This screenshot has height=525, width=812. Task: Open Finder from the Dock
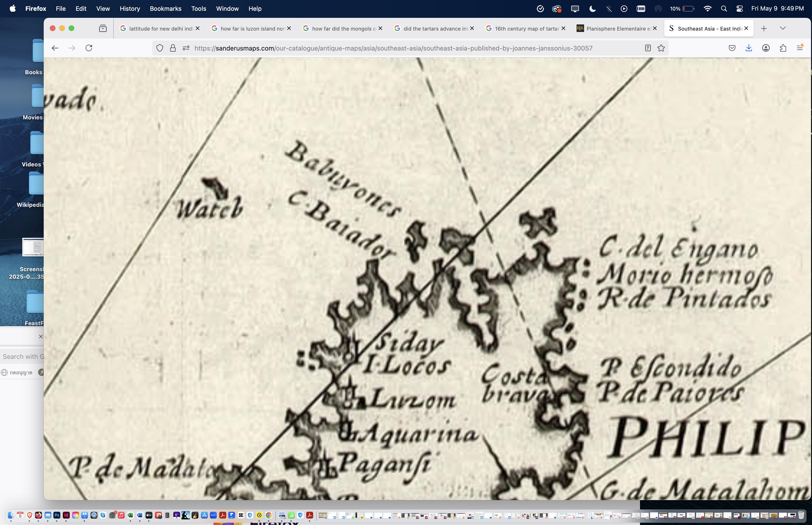tap(11, 515)
